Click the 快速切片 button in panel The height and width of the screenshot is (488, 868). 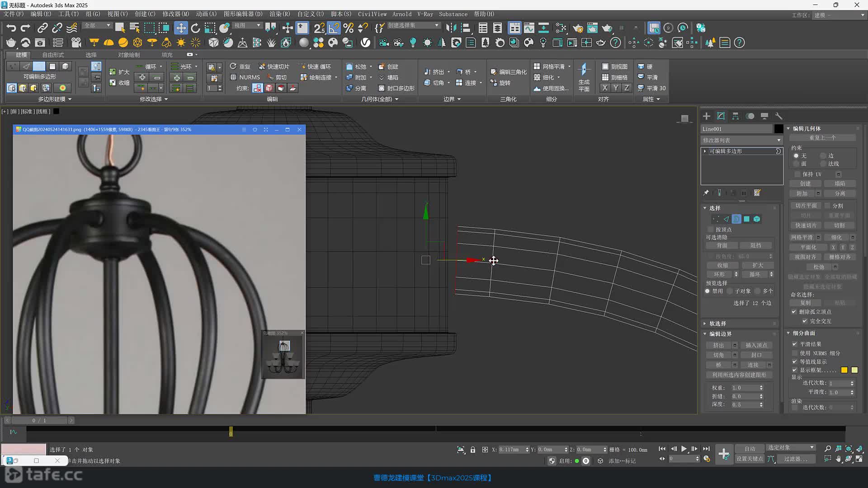[806, 225]
